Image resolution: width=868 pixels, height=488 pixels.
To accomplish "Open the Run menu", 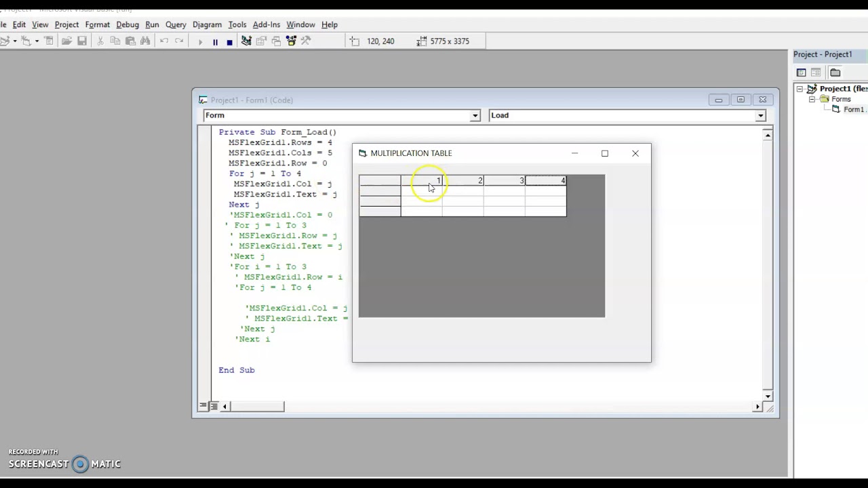I will coord(152,24).
